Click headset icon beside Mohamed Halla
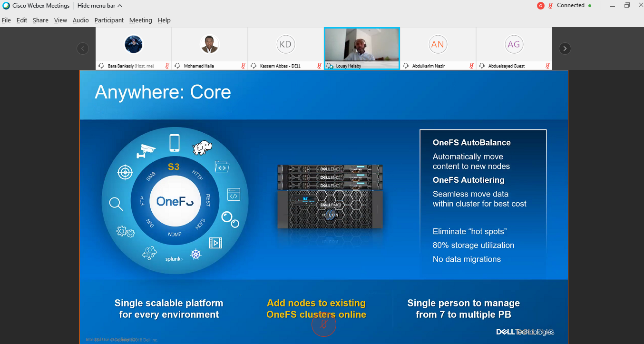644x344 pixels. point(177,66)
